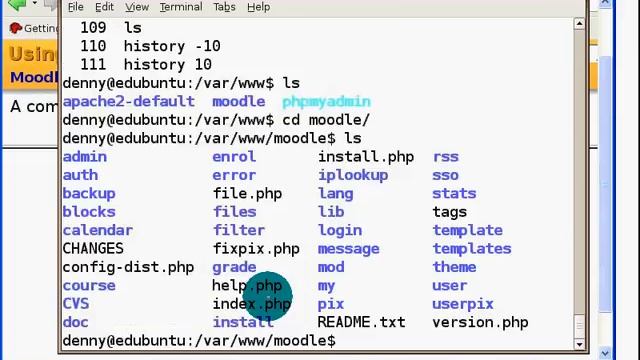The width and height of the screenshot is (640, 360).
Task: Click 'login' directory entry
Action: (340, 230)
